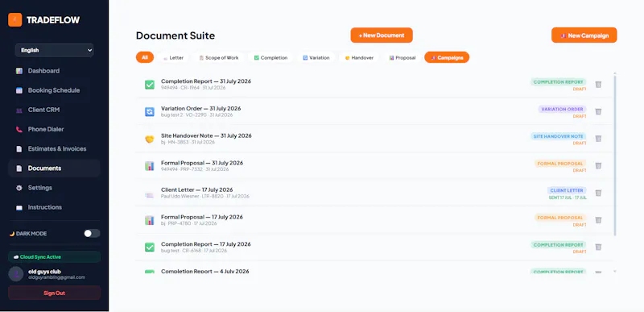This screenshot has width=644, height=312.
Task: Click the Estimates & Invoices page icon
Action: [x=19, y=149]
